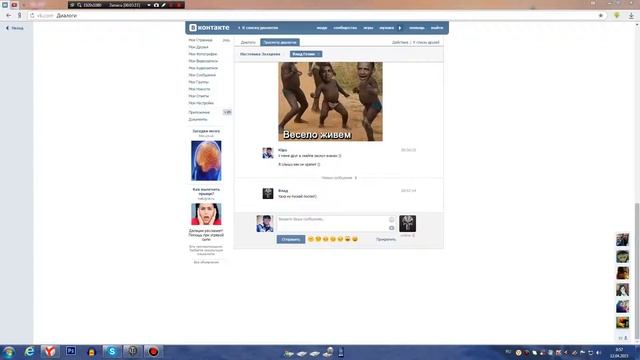640x360 pixels.
Task: Click recipient's skull avatar near message box
Action: [x=407, y=224]
